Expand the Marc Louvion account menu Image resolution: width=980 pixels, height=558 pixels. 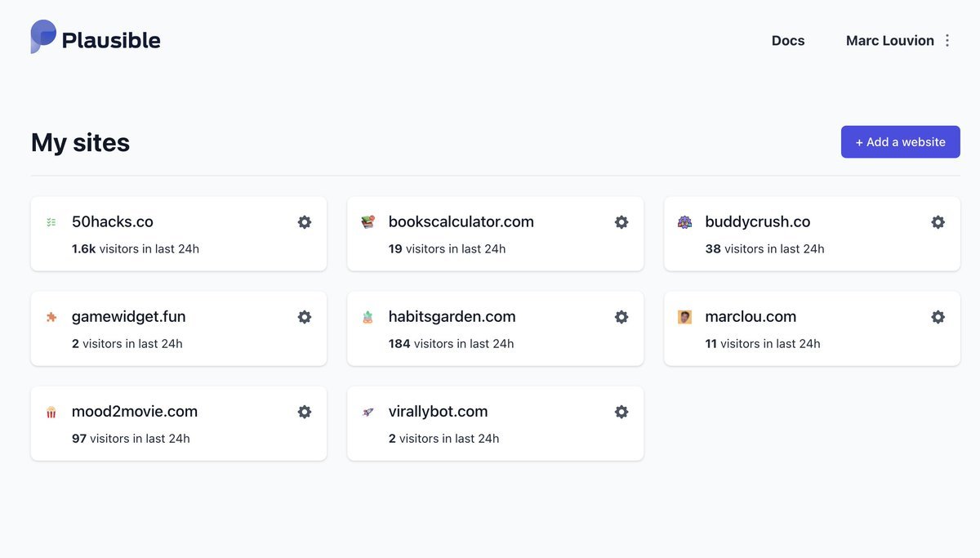click(x=889, y=41)
